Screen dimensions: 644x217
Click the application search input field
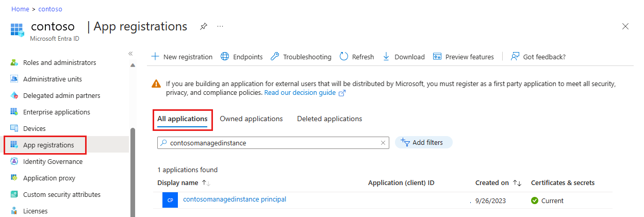273,143
